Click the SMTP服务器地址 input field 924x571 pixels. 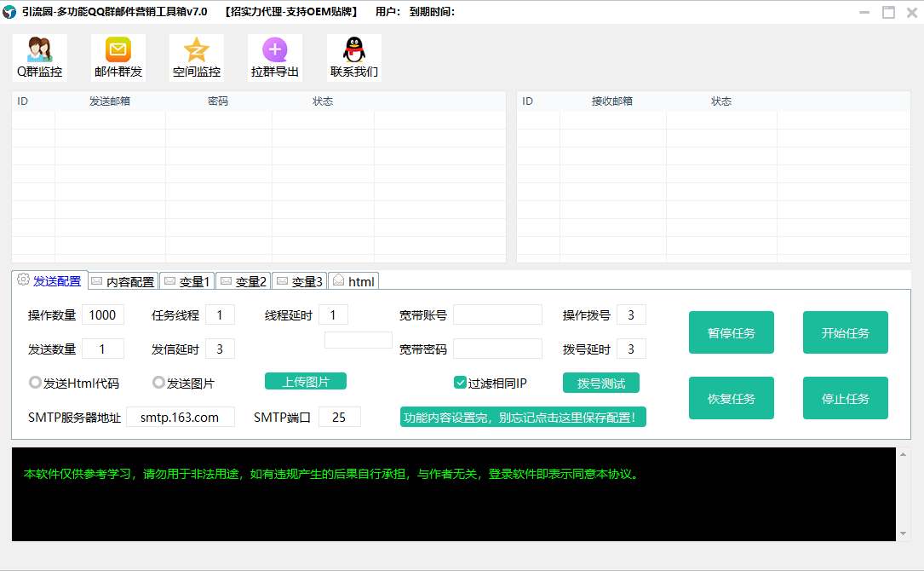pyautogui.click(x=181, y=417)
